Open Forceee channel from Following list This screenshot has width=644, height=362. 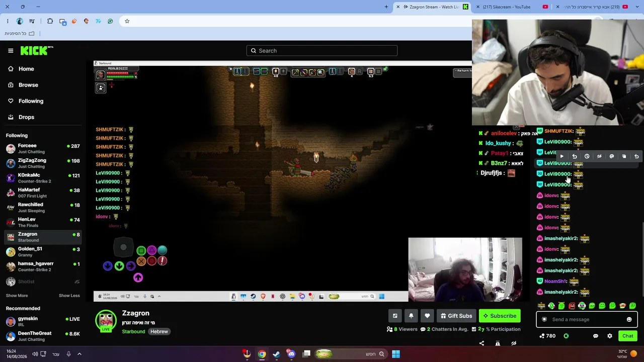click(43, 148)
